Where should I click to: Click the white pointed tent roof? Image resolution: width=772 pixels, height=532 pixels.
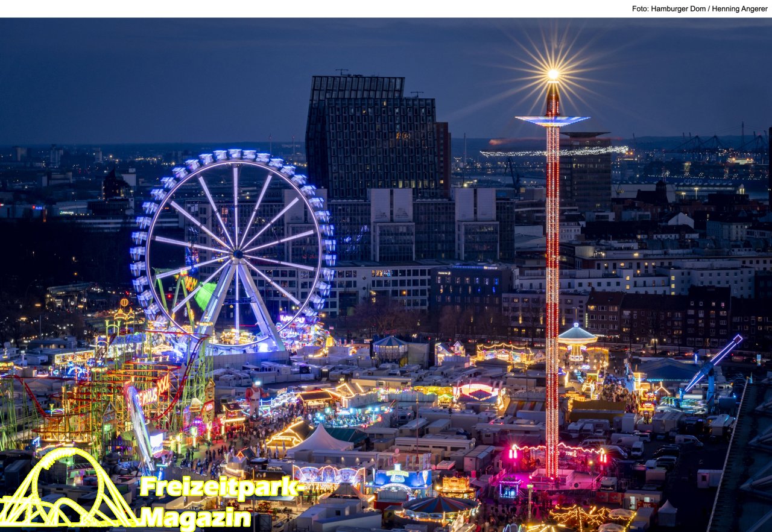[x=320, y=440]
